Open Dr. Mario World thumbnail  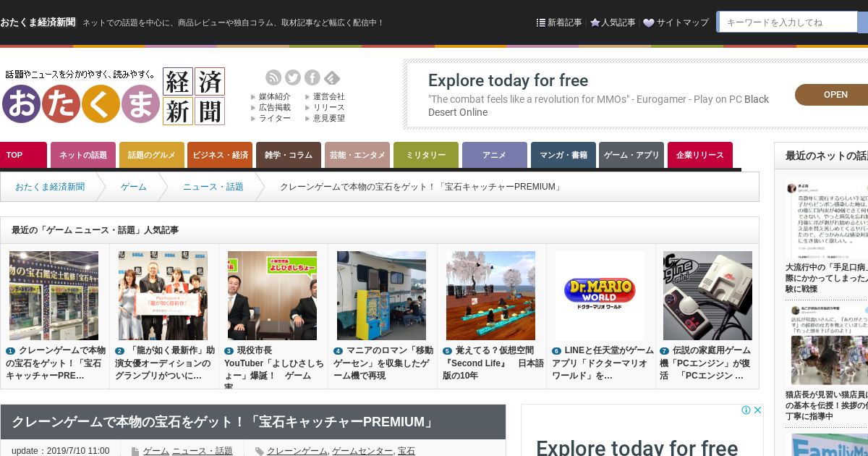pyautogui.click(x=600, y=295)
